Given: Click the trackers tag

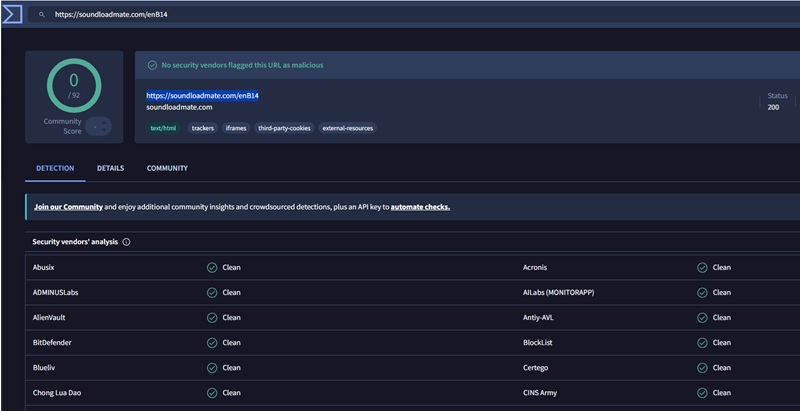Looking at the screenshot, I should click(203, 128).
